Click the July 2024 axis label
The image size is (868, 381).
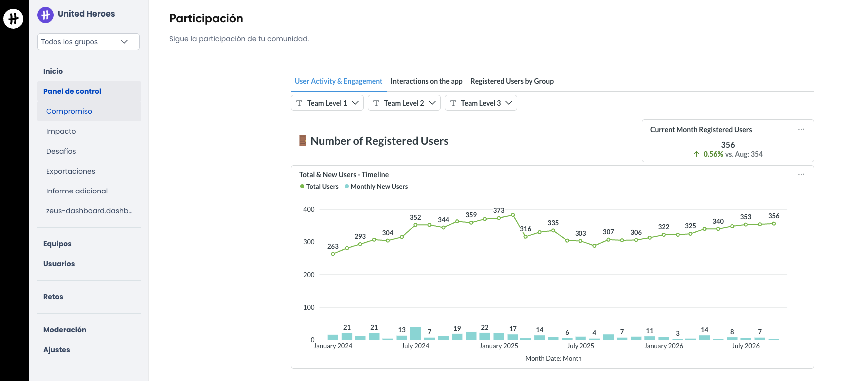click(415, 346)
